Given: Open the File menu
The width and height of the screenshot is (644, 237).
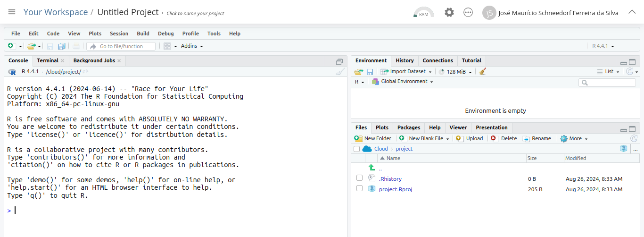Looking at the screenshot, I should point(16,34).
